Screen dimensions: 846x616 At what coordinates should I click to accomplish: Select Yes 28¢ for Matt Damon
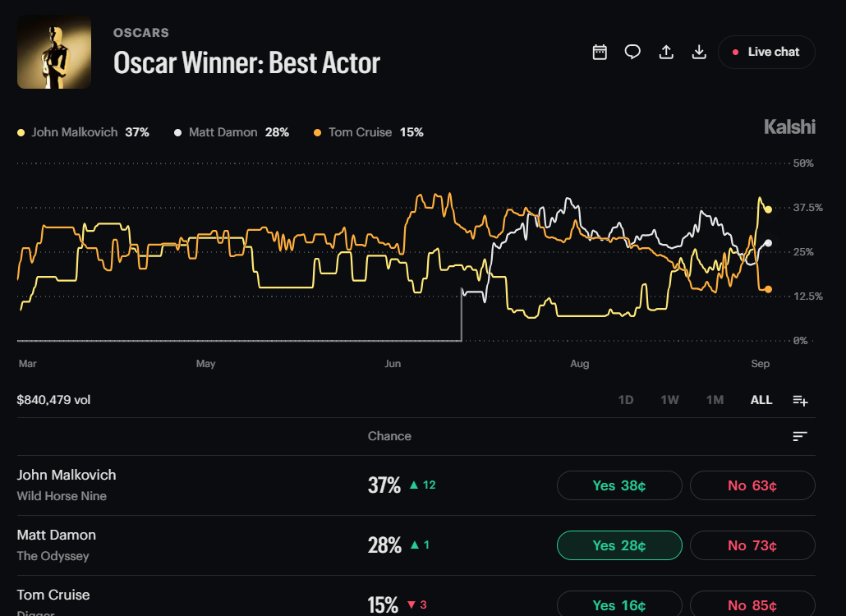point(619,545)
